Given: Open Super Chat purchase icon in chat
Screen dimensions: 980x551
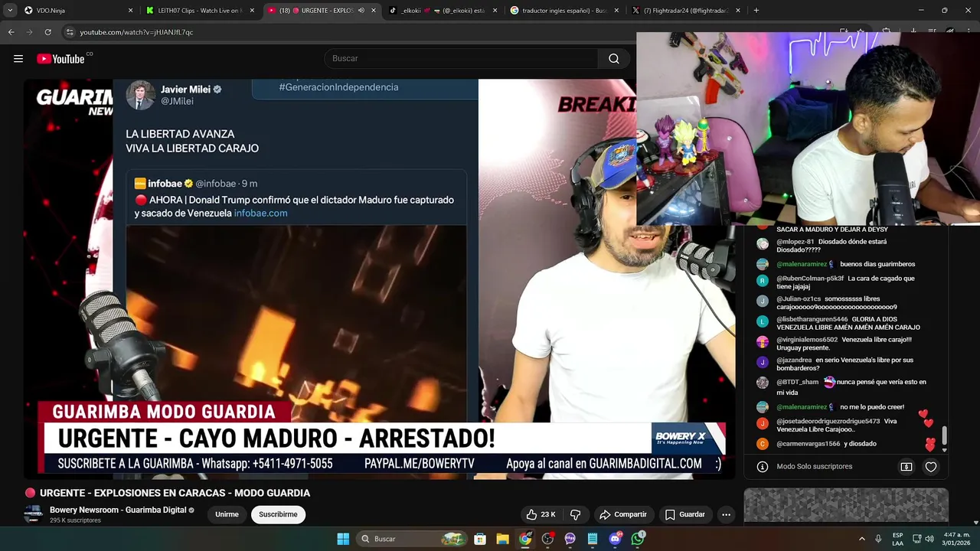Looking at the screenshot, I should click(x=906, y=467).
